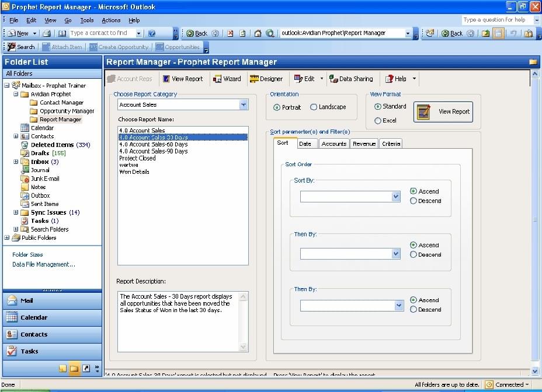Screen dimensions: 542x392
Task: Click the Shortcuts icon at bottom of navigation
Action: (86, 369)
